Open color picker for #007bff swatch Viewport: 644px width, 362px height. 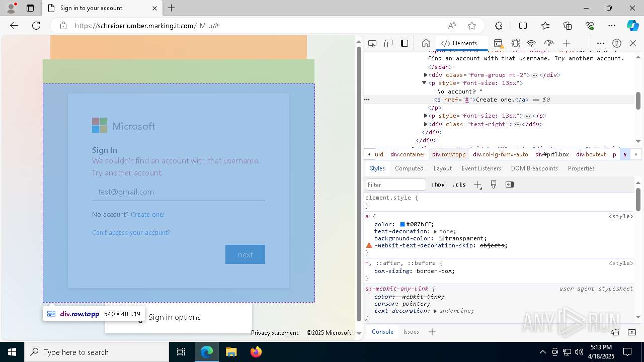click(x=403, y=224)
